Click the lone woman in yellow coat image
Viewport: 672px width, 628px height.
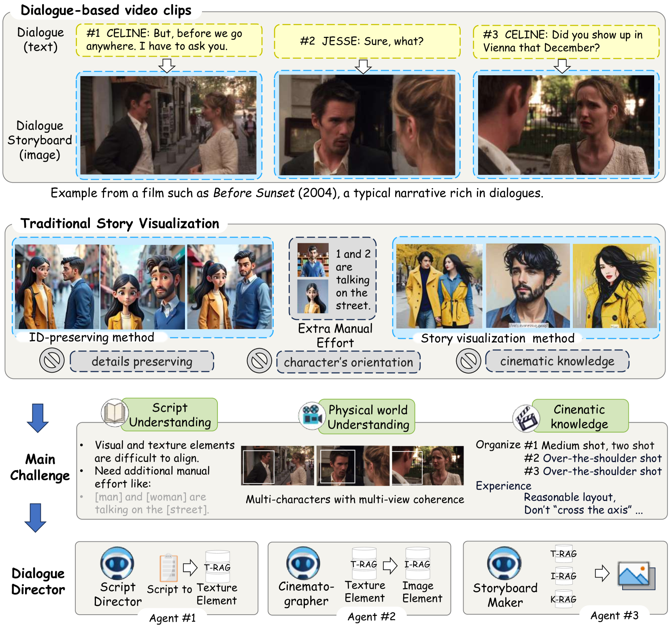pos(615,286)
